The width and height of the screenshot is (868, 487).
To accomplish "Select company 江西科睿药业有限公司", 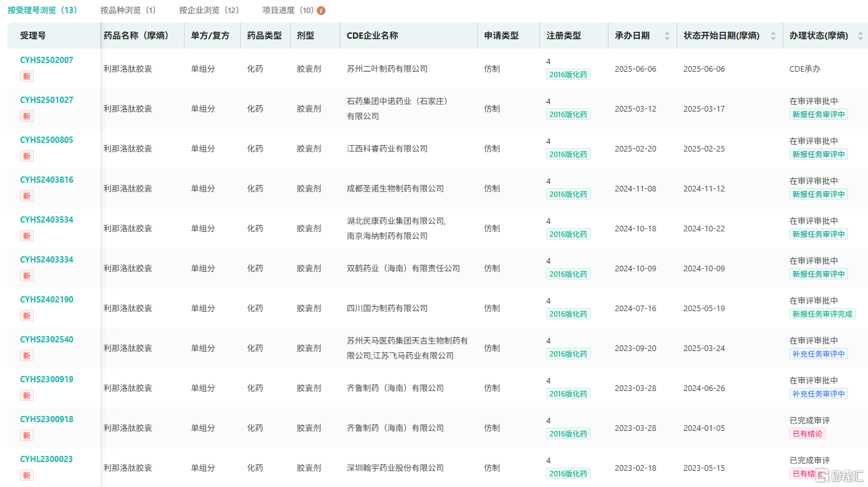I will coord(387,148).
